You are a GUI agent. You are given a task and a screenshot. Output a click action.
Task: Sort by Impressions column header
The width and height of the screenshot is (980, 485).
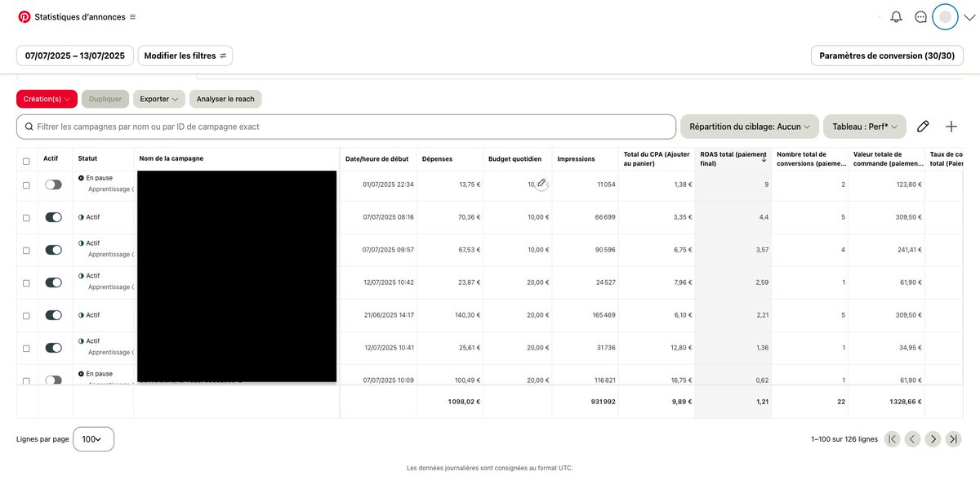(x=576, y=158)
